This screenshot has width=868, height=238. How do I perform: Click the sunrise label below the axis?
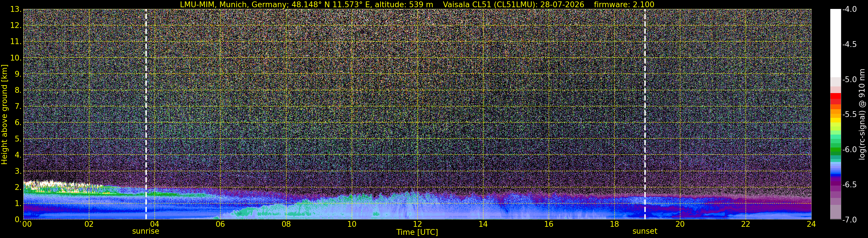tap(146, 231)
